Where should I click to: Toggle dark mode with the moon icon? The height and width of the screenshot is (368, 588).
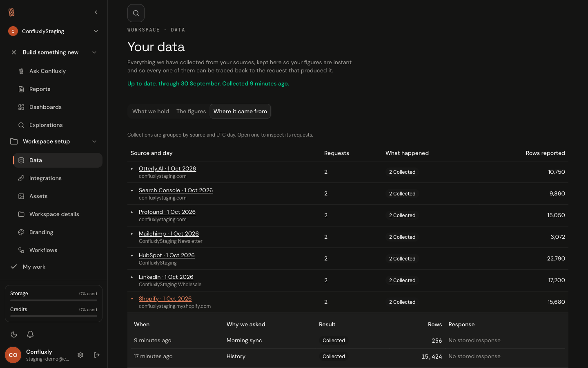14,334
